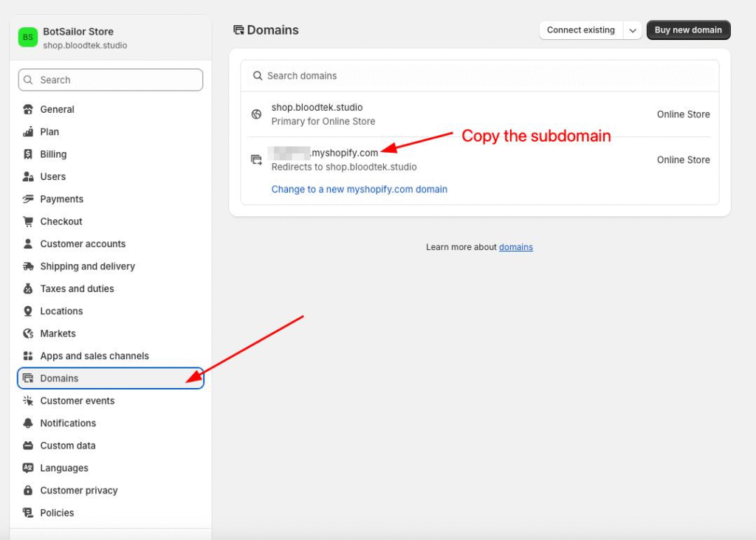Click the BotSailor Store name header
Image resolution: width=756 pixels, height=540 pixels.
click(x=78, y=31)
